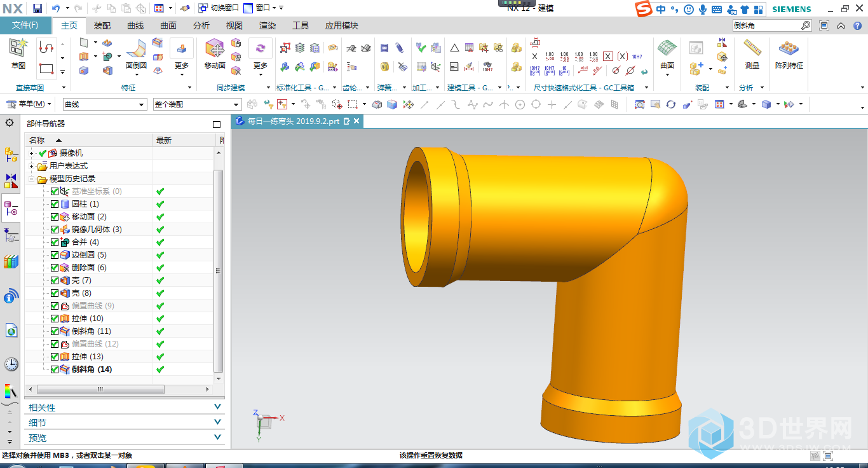The image size is (868, 468).
Task: Open the Assembly Navigator sidebar icon
Action: pos(11,154)
